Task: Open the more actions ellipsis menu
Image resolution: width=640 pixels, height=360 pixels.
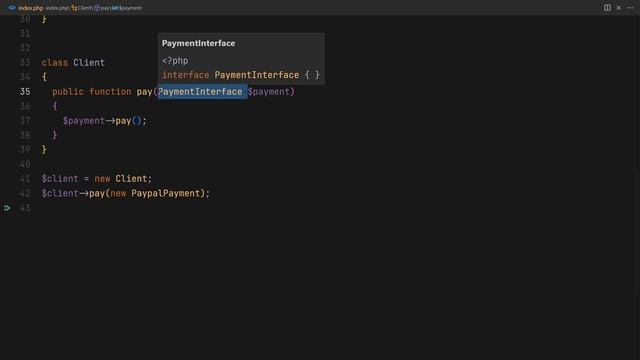Action: pyautogui.click(x=630, y=8)
